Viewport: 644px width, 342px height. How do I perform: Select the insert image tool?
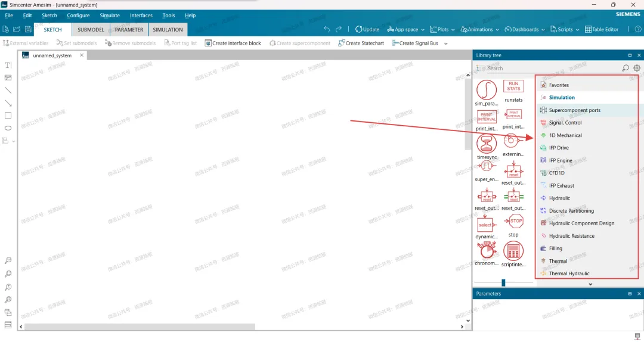pyautogui.click(x=8, y=77)
